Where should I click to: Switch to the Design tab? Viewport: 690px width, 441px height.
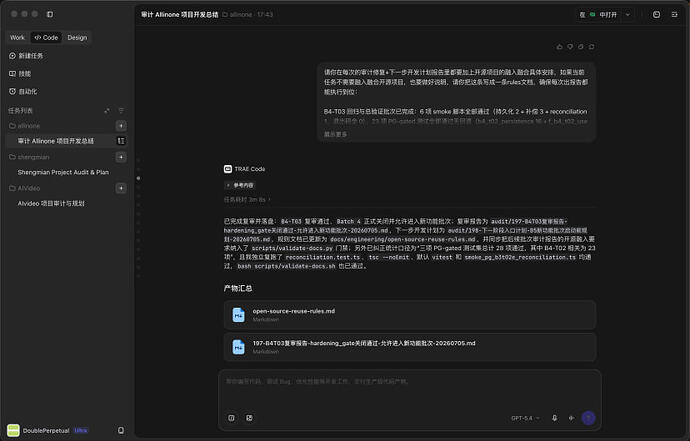(77, 37)
